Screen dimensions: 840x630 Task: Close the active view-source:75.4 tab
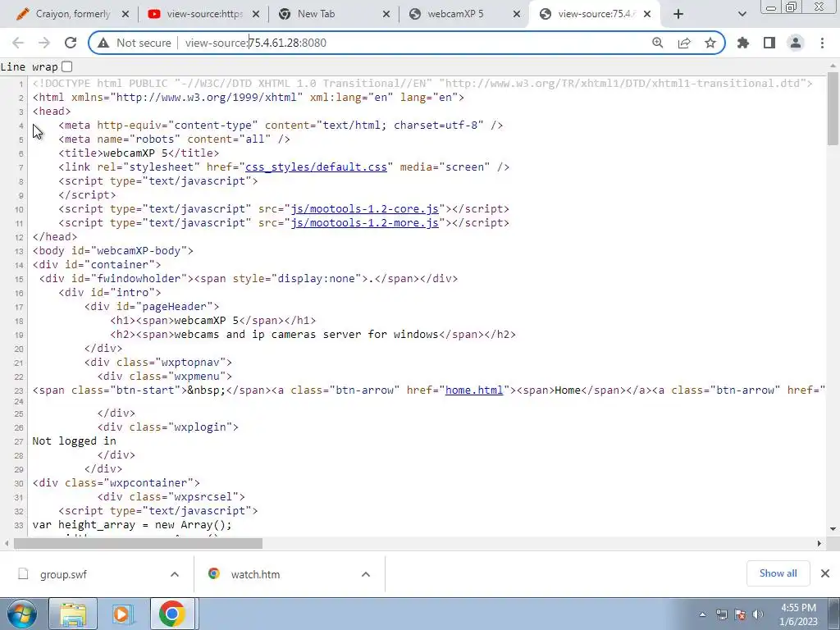coord(647,14)
